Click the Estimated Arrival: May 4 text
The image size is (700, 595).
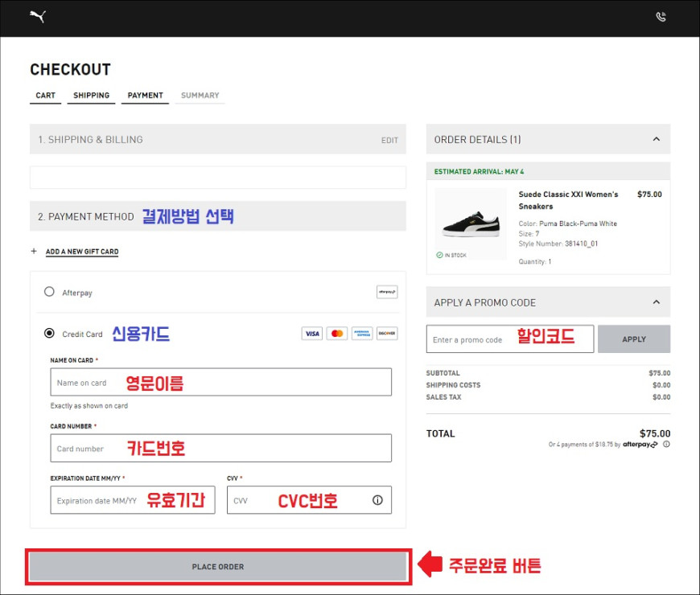pos(479,172)
